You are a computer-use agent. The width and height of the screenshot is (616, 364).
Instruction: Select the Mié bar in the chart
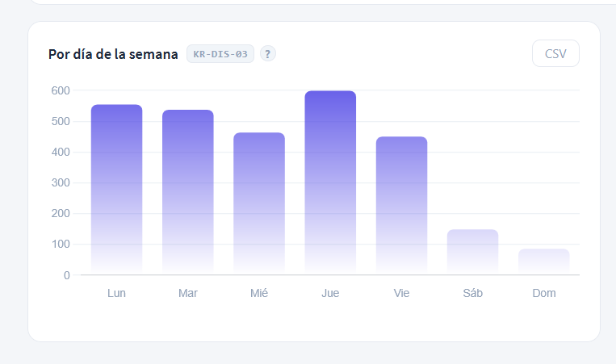[259, 204]
